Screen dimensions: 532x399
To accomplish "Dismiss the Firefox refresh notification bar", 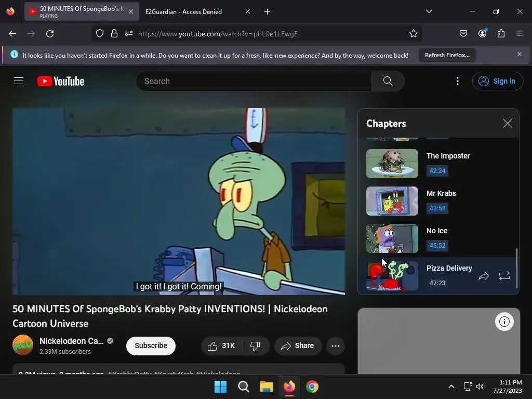I will tap(519, 54).
